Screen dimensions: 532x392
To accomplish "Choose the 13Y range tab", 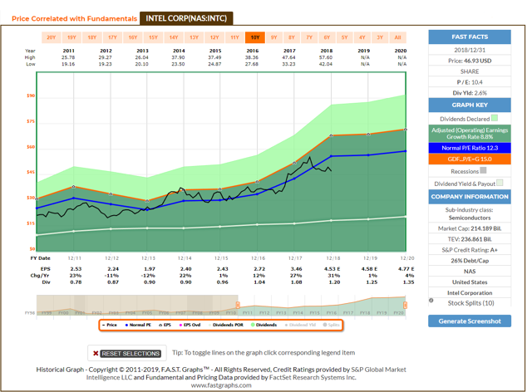I will tap(194, 37).
